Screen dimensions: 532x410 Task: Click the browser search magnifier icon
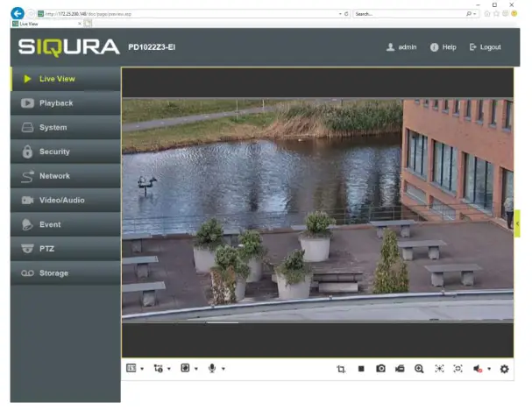(x=469, y=14)
